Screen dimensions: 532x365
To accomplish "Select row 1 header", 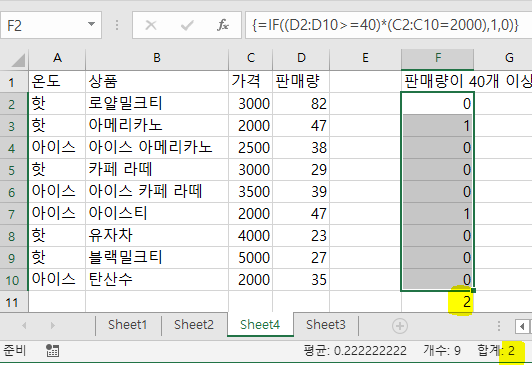I will [x=14, y=82].
